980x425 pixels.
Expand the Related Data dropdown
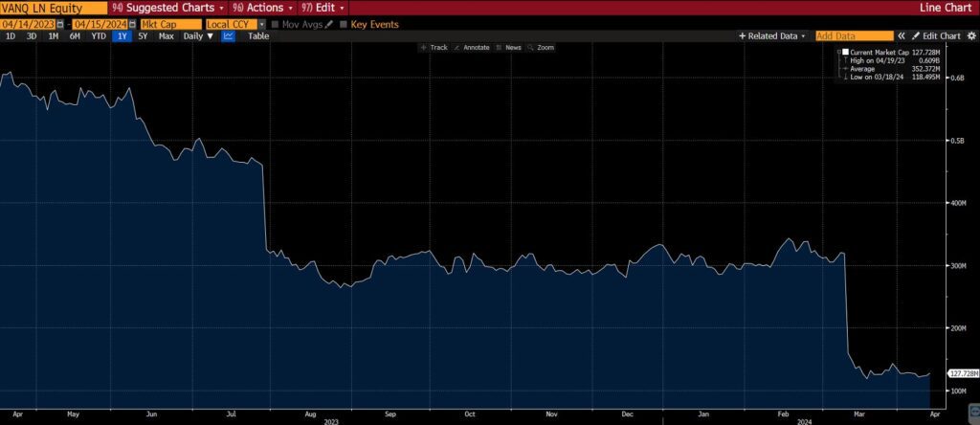point(771,35)
